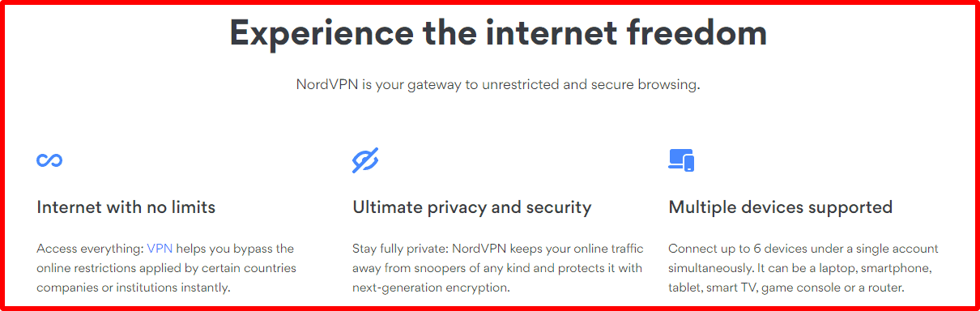
Task: Click 'Connect up to 6 devices' text
Action: point(738,249)
